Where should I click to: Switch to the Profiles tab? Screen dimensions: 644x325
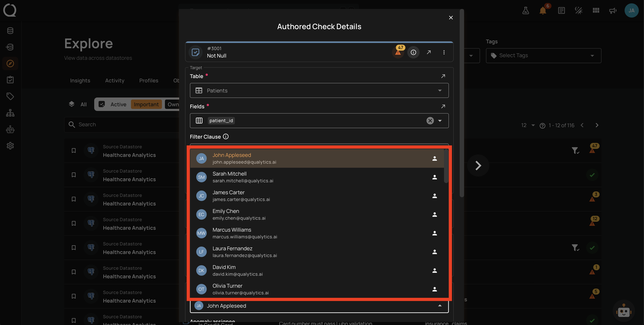tap(149, 81)
